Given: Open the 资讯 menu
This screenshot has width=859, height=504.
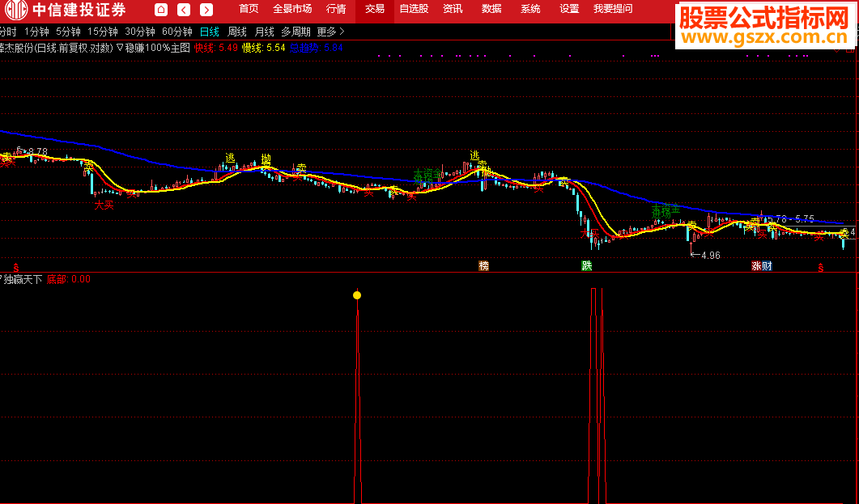Looking at the screenshot, I should coord(453,9).
